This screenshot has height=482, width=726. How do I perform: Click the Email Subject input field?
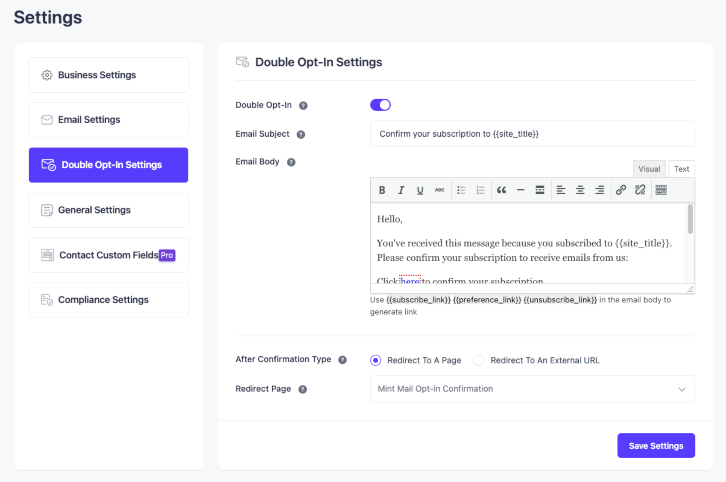tap(532, 134)
